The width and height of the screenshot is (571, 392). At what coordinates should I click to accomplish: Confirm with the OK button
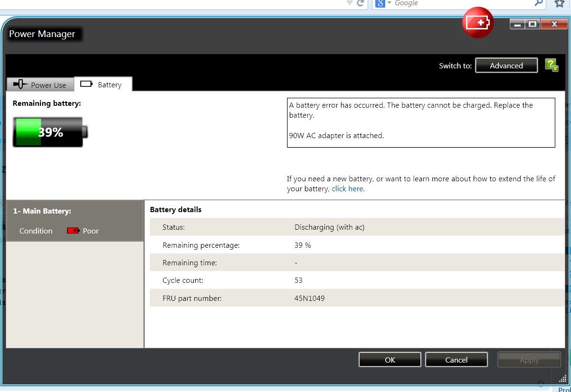point(390,360)
